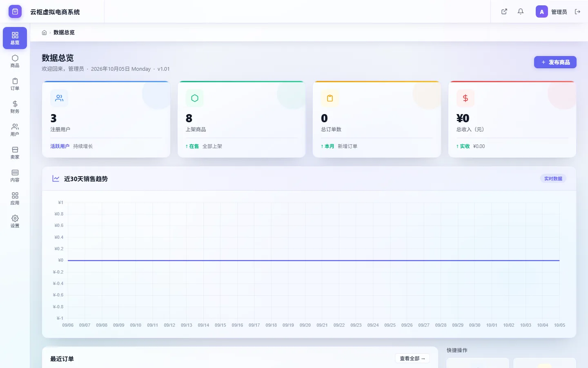Click the 总订单数 clipboard card icon

point(330,98)
